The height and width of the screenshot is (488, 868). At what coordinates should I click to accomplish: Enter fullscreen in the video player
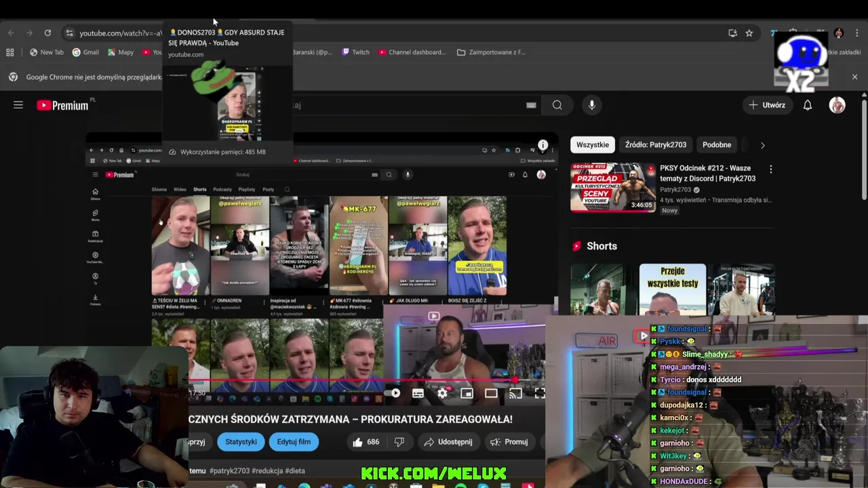pyautogui.click(x=540, y=393)
